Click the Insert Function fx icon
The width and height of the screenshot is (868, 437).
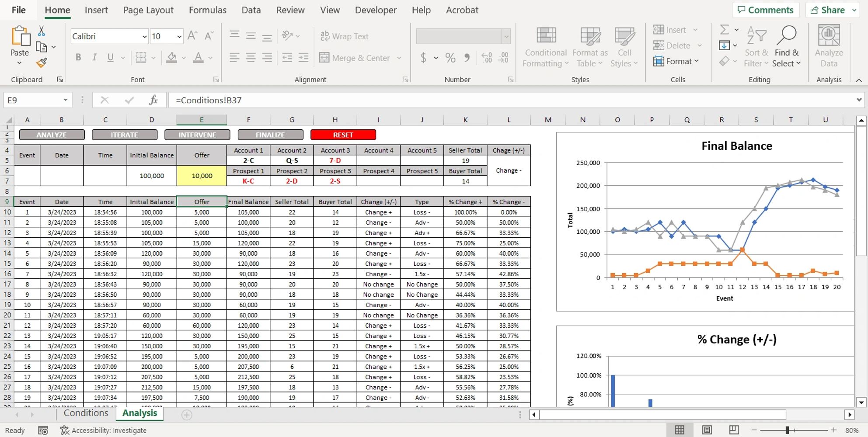pyautogui.click(x=153, y=100)
